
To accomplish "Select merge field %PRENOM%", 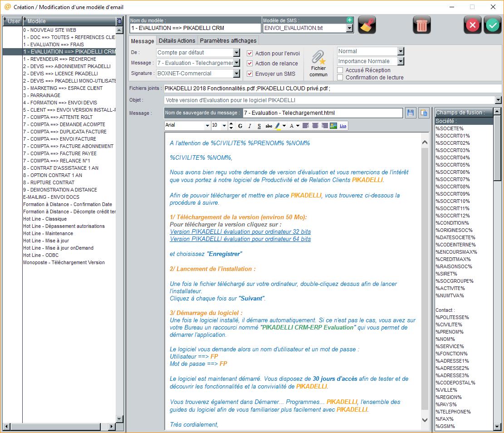I will [464, 332].
